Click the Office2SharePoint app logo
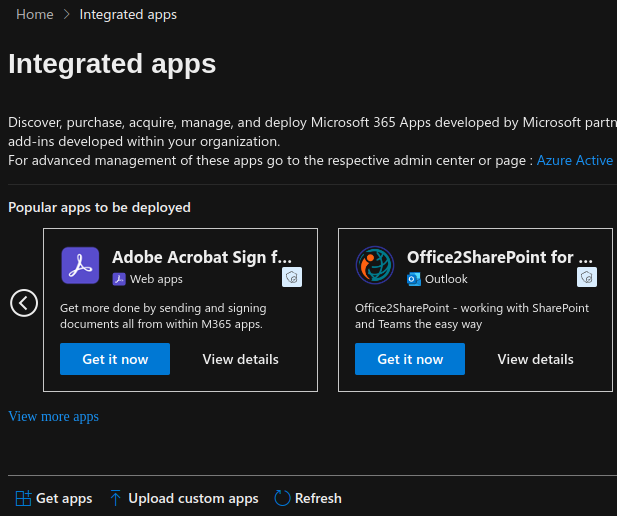Screen dimensions: 617x516 (375, 265)
